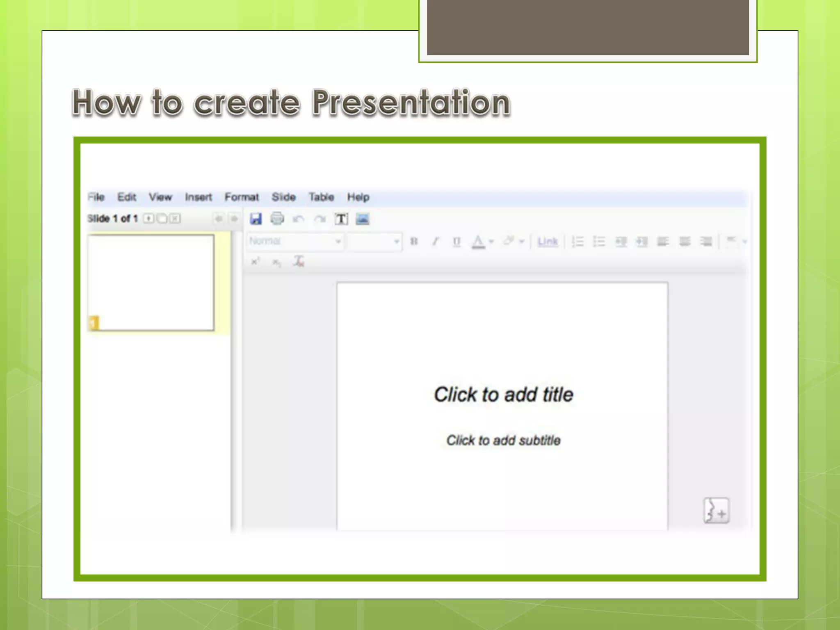Click the remove formatting icon
This screenshot has width=840, height=630.
point(299,262)
